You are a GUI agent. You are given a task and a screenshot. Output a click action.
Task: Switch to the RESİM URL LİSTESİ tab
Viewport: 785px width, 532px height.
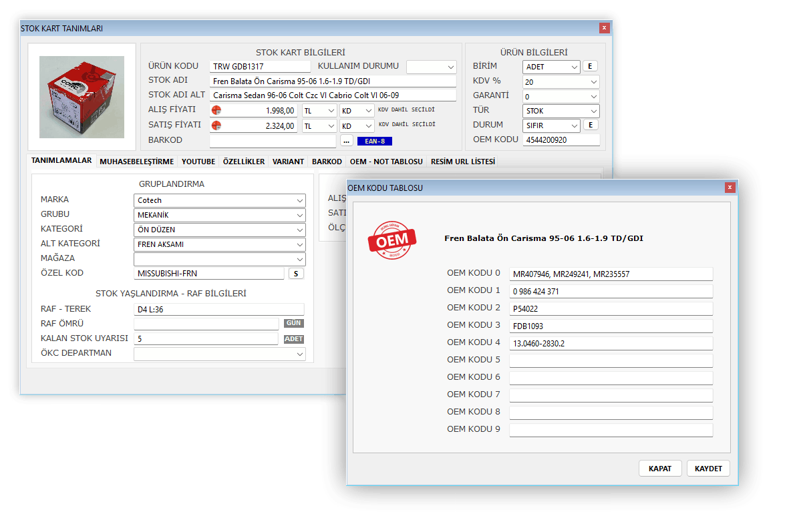[463, 162]
